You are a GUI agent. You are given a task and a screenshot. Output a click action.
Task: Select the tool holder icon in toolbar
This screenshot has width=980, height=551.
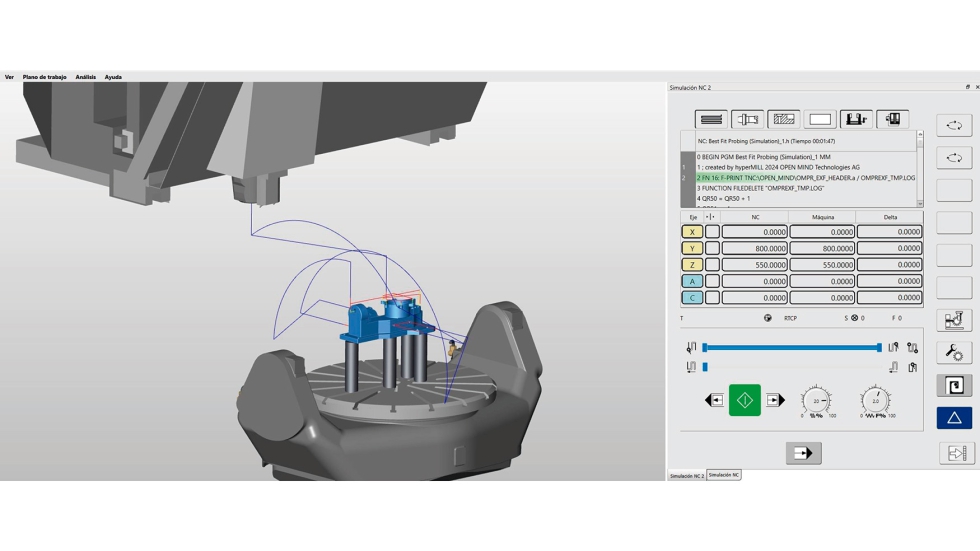747,119
